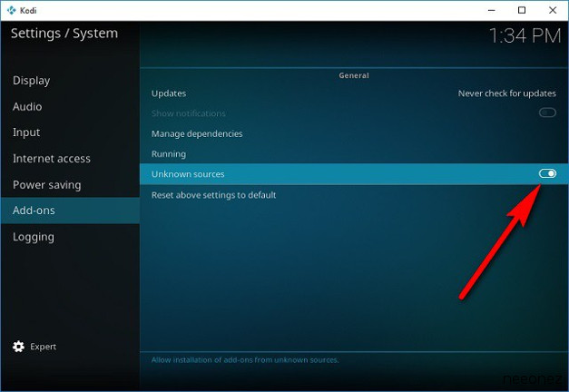Click the Settings / System heading
This screenshot has height=392, width=569.
64,34
